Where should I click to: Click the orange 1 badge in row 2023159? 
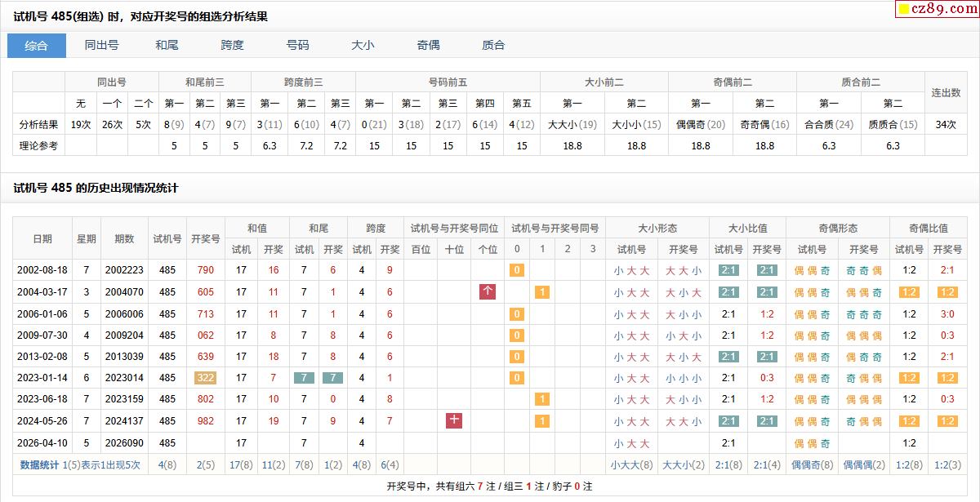(x=541, y=399)
